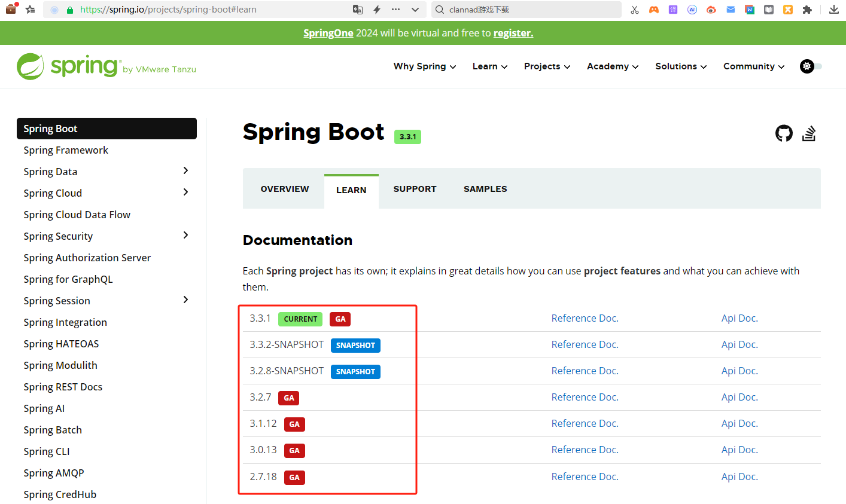Open the Academy dropdown menu

click(613, 66)
